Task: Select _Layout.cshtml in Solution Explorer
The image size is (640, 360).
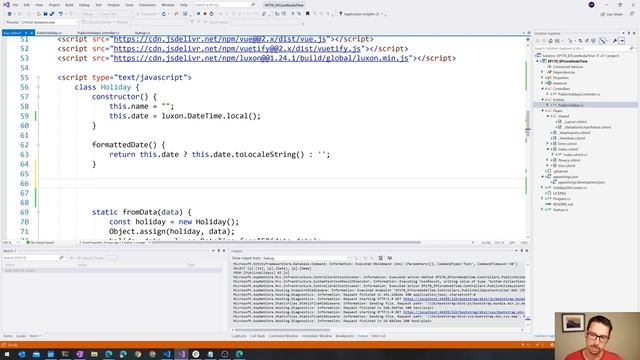Action: click(575, 122)
